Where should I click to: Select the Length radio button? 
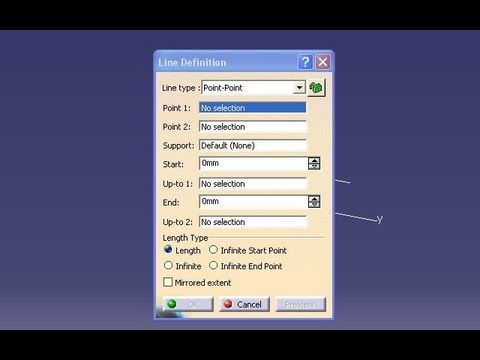(168, 250)
